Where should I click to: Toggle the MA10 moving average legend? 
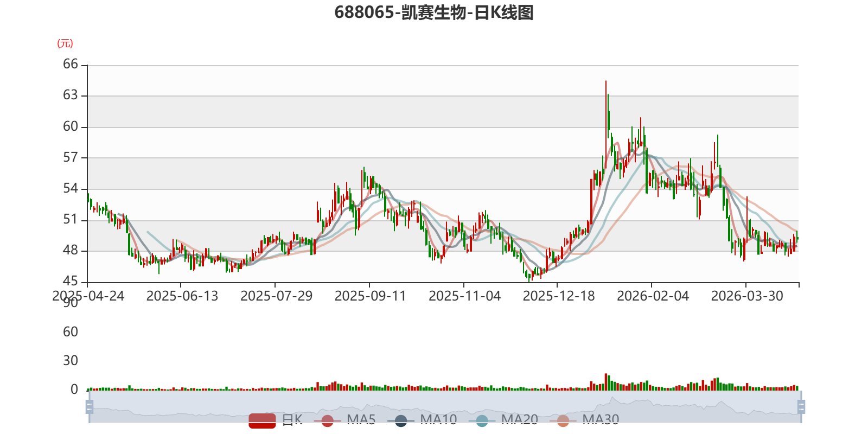(x=422, y=420)
